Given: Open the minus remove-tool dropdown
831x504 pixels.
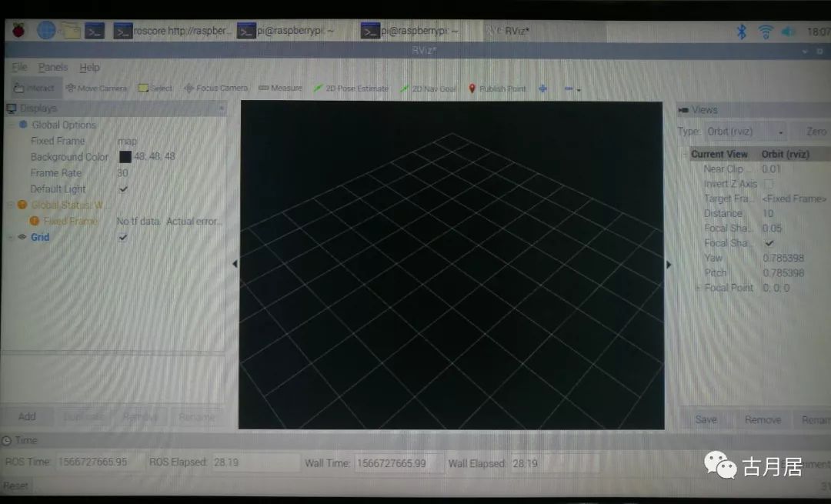Looking at the screenshot, I should coord(572,89).
